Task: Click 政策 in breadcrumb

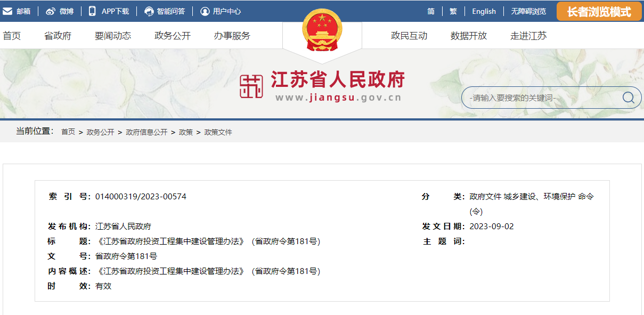Action: pyautogui.click(x=186, y=132)
